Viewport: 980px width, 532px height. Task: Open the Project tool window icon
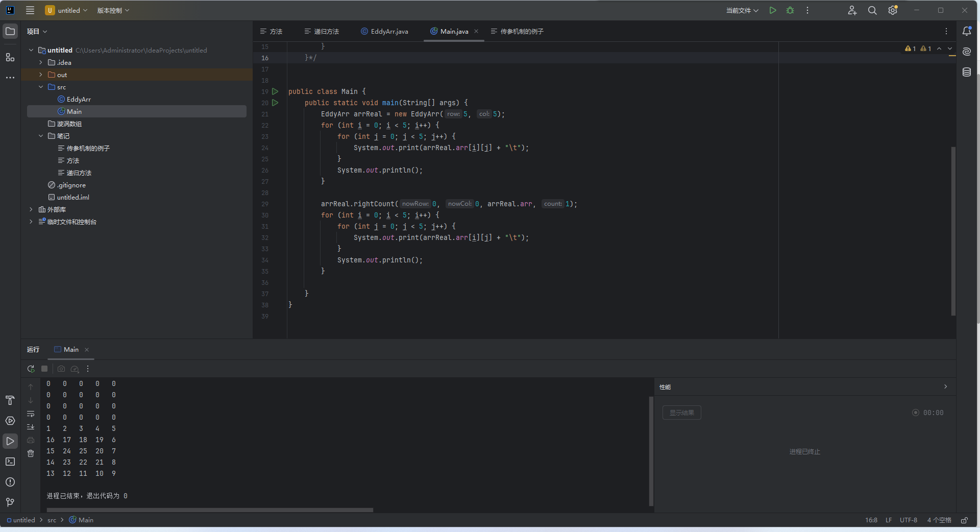click(10, 32)
